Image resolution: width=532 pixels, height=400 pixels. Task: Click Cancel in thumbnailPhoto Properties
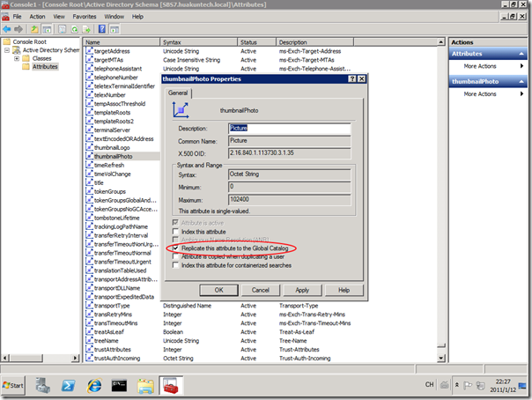tap(260, 290)
